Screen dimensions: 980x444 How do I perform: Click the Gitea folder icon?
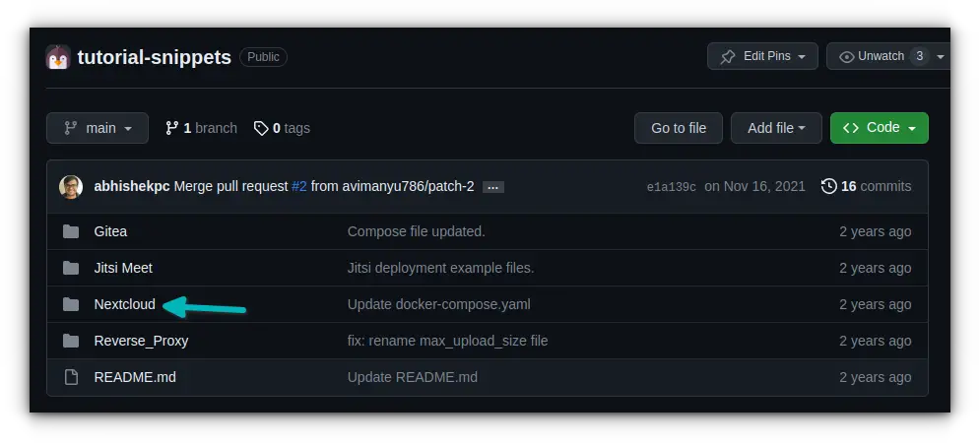(71, 231)
